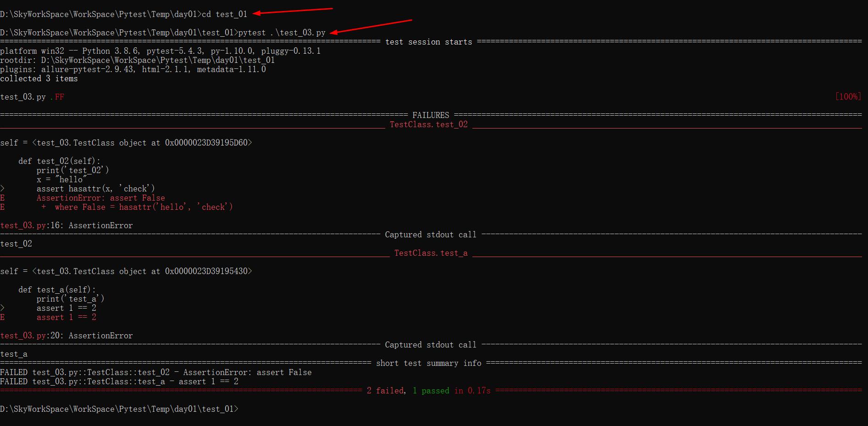
Task: Click the 'test_a' captured output line
Action: click(14, 354)
